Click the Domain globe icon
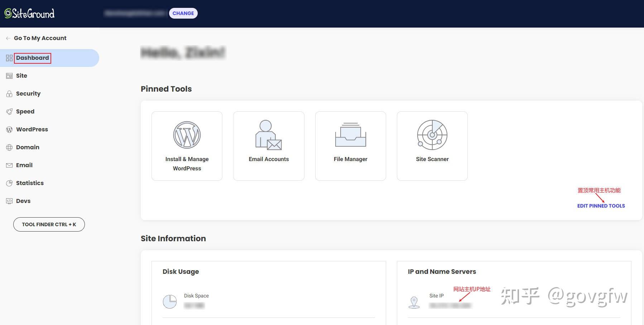 pos(9,147)
